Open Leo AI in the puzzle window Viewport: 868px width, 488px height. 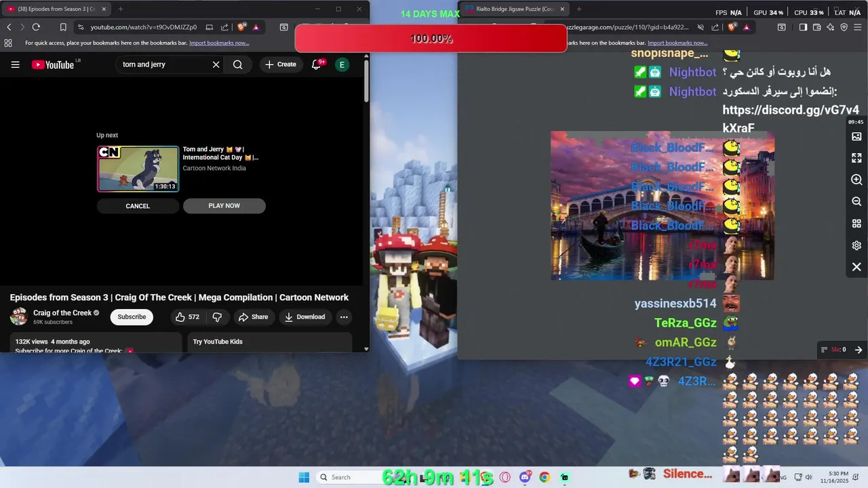click(x=831, y=27)
